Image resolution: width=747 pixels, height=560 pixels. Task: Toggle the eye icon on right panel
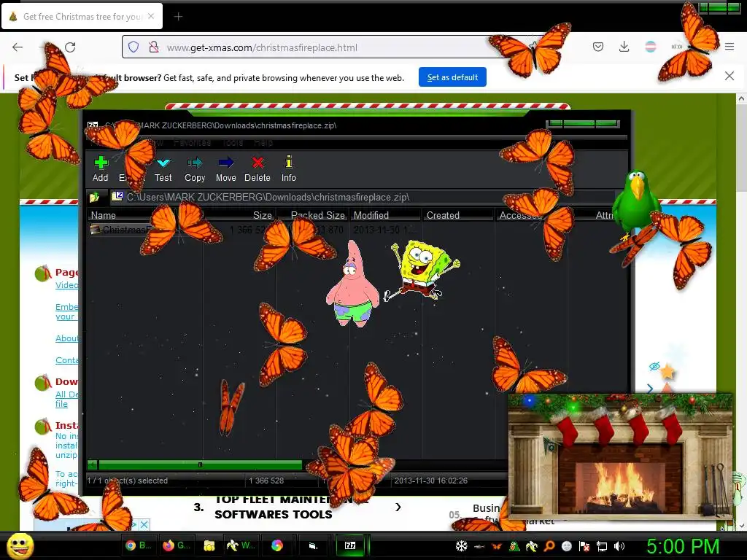pyautogui.click(x=654, y=366)
